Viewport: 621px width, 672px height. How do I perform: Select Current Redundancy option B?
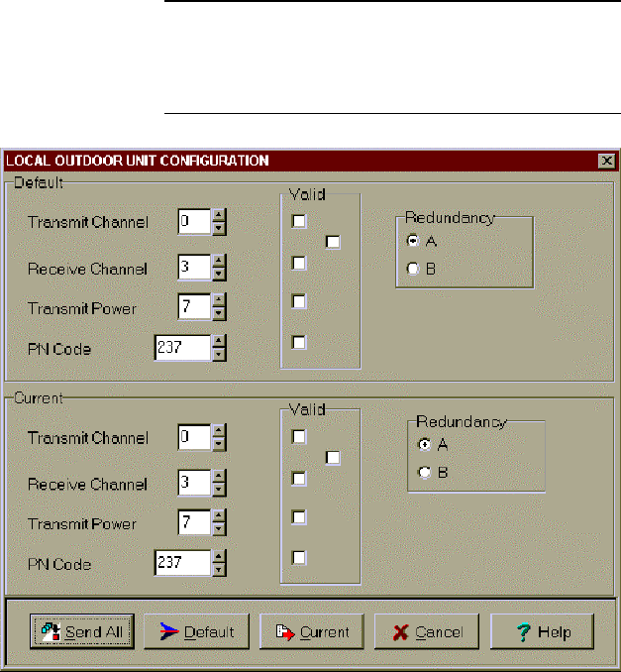tap(425, 473)
